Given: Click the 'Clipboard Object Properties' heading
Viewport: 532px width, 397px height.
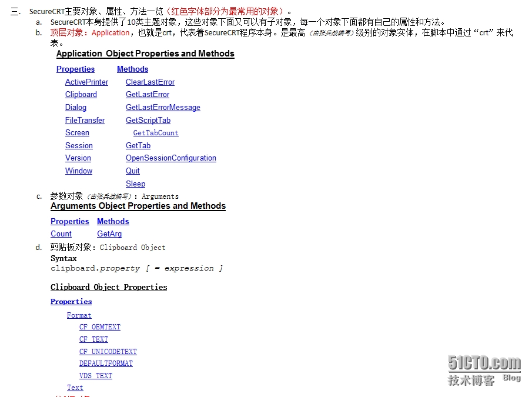Looking at the screenshot, I should pyautogui.click(x=109, y=288).
